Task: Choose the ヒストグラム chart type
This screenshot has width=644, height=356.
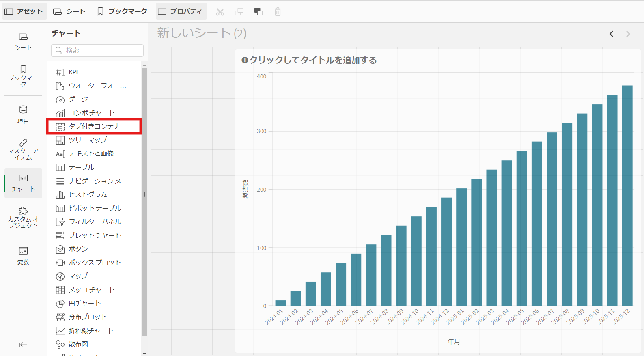Action: (94, 194)
